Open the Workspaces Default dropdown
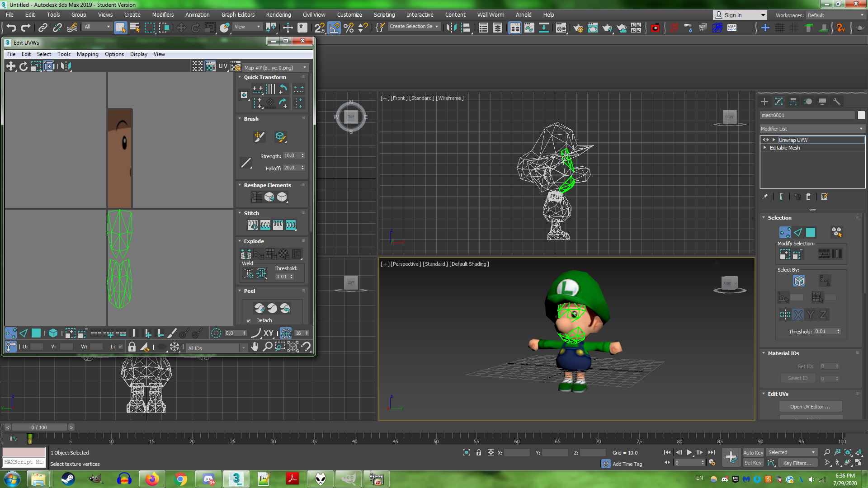868x488 pixels. 836,15
